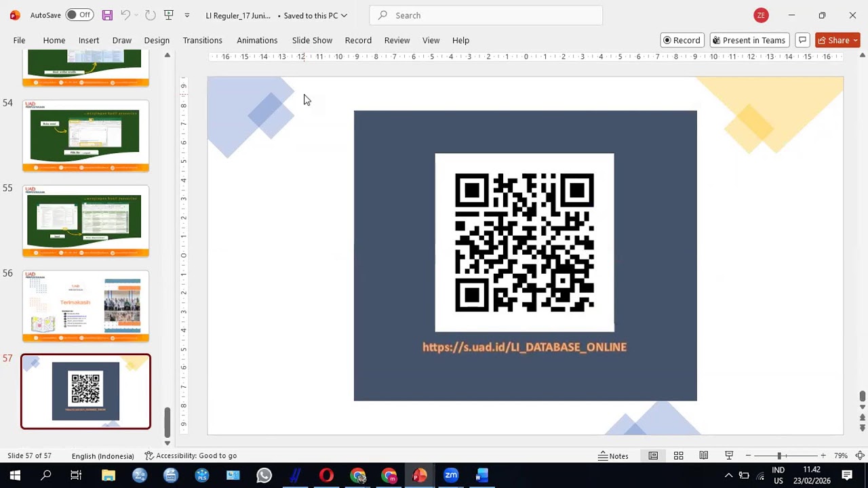Select slide 57 QR code thumbnail
This screenshot has width=868, height=488.
click(85, 391)
